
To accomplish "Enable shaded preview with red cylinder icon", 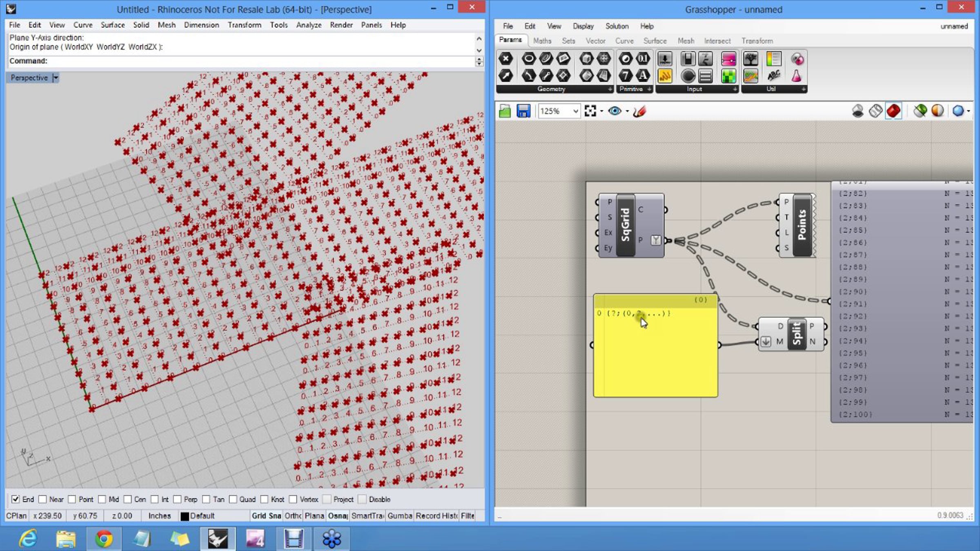I will tap(893, 111).
